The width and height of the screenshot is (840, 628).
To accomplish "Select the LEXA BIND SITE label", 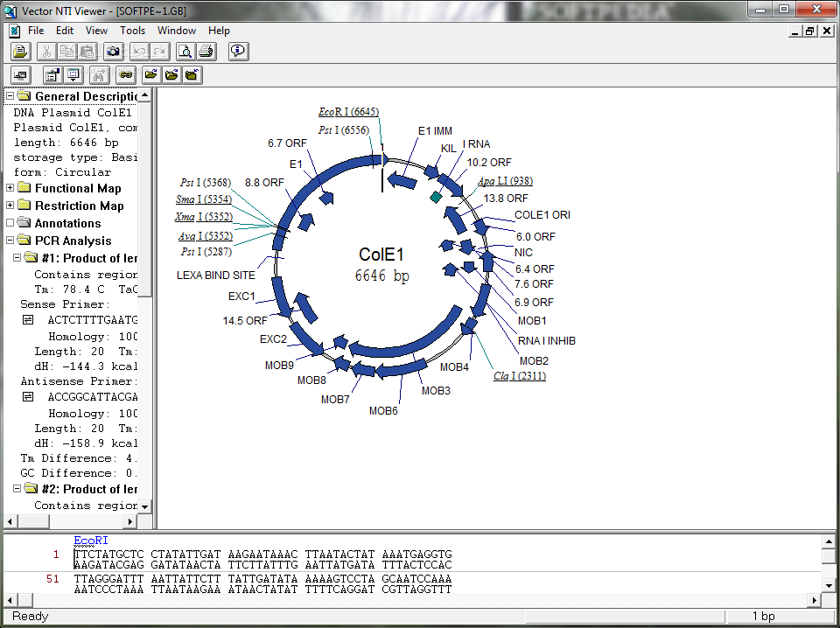I will click(x=216, y=276).
